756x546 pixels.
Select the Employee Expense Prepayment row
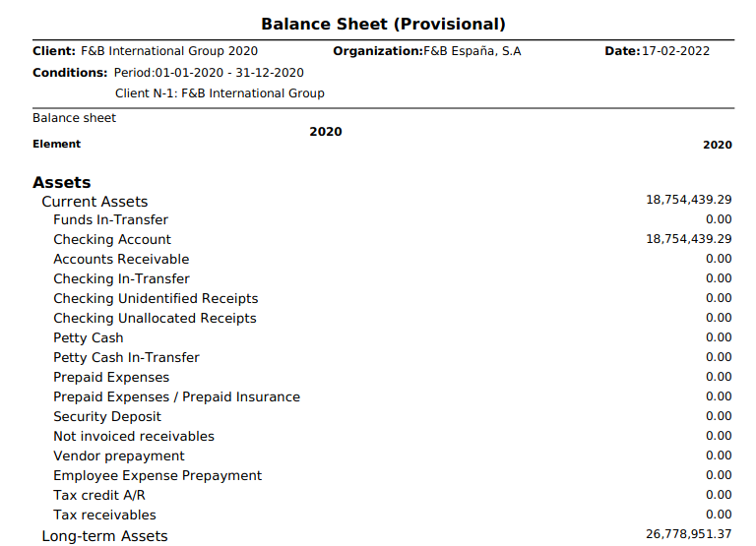157,476
